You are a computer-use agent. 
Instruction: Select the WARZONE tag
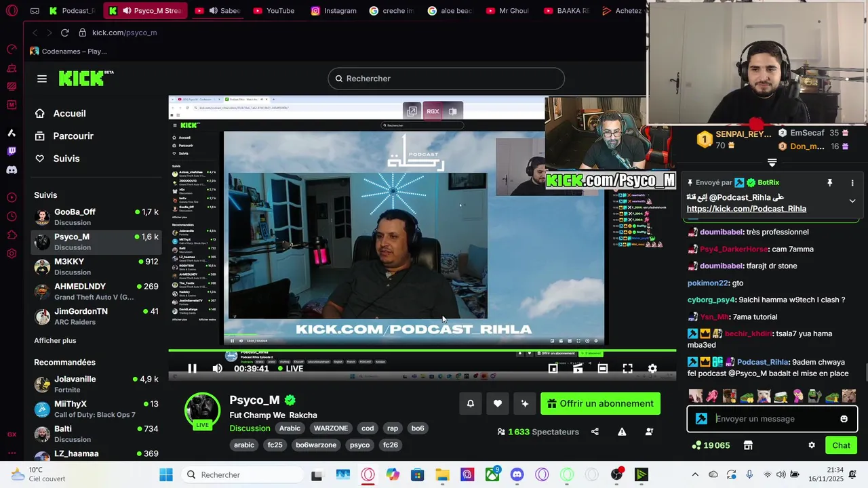pos(331,428)
